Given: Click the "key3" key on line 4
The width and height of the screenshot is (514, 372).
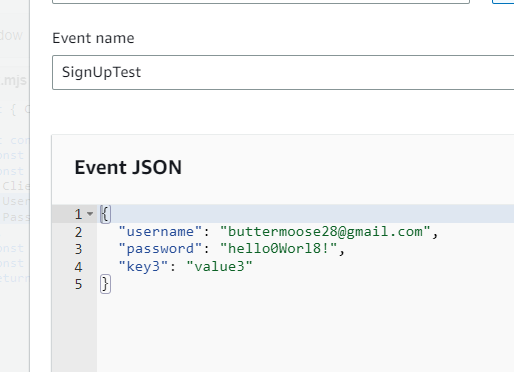Looking at the screenshot, I should click(143, 267).
